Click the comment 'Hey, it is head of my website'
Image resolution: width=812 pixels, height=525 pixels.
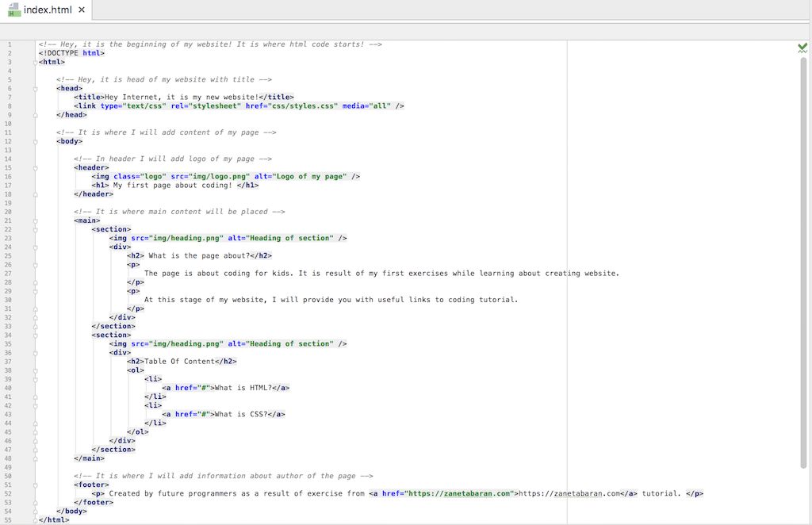164,80
